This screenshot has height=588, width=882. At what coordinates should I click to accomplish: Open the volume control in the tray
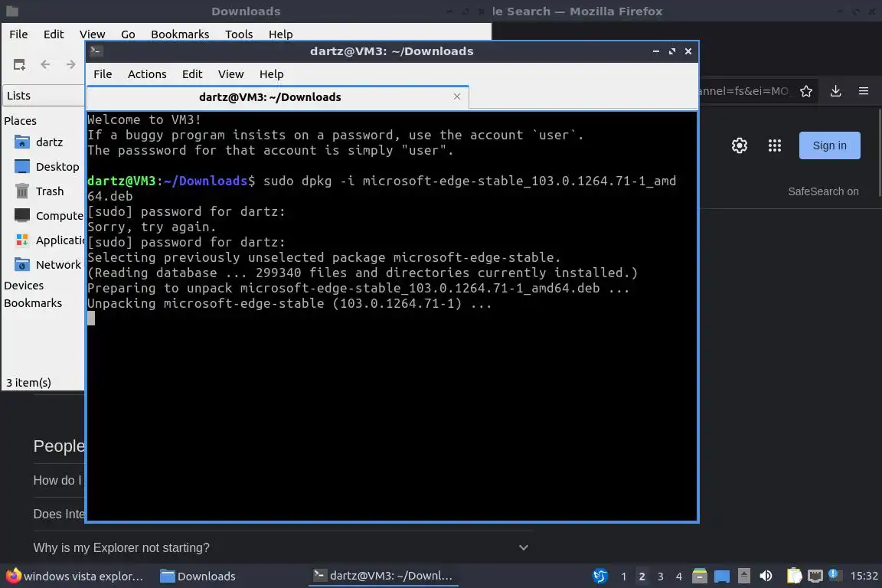tap(766, 577)
